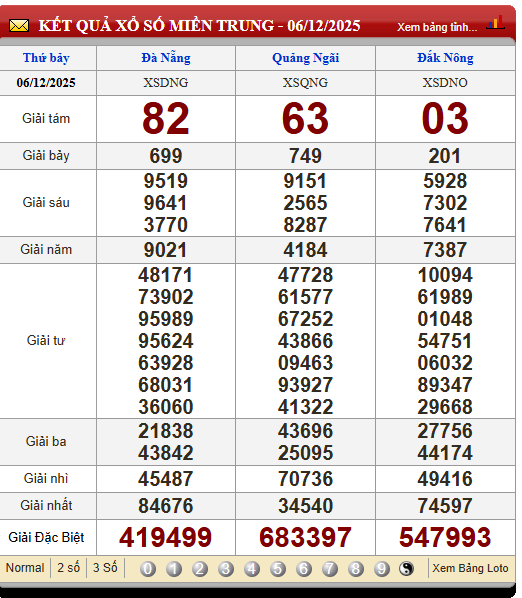Click the Giải tư row label
The height and width of the screenshot is (598, 522).
46,341
